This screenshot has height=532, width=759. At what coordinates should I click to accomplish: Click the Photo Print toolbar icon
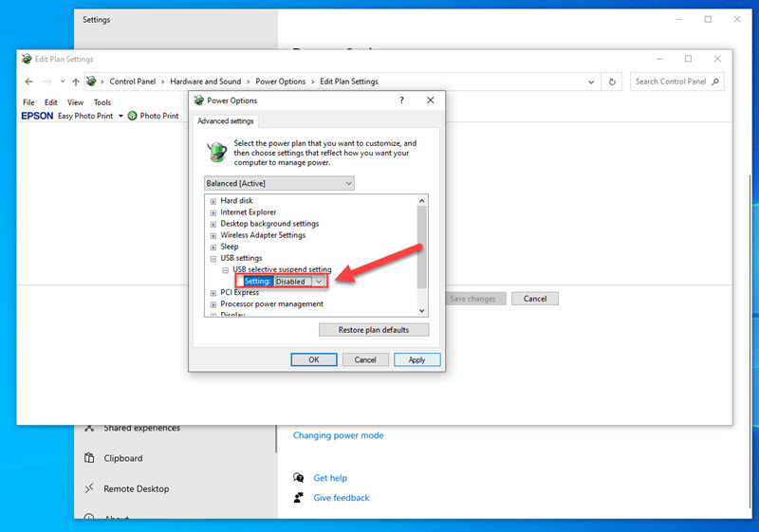tap(132, 116)
